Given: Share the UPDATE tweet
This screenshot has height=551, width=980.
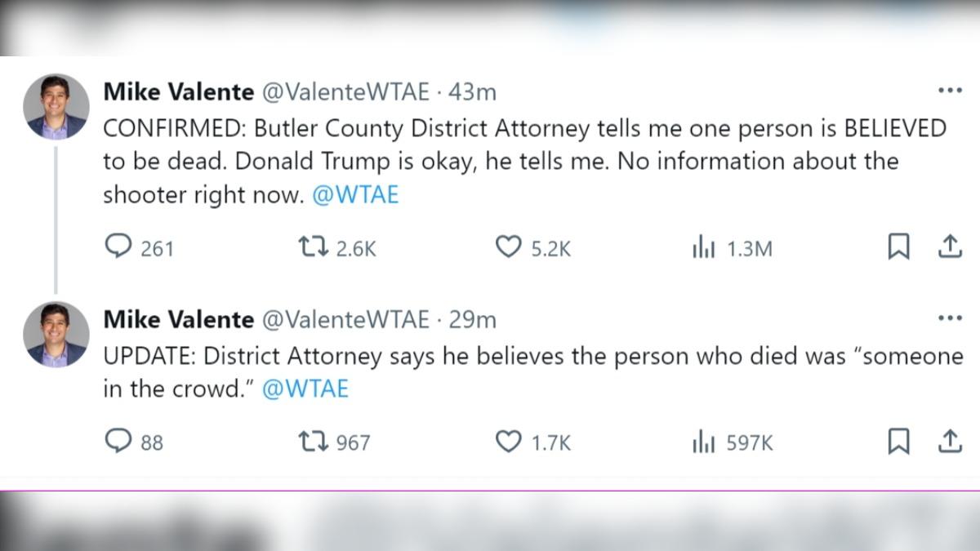Looking at the screenshot, I should 949,442.
